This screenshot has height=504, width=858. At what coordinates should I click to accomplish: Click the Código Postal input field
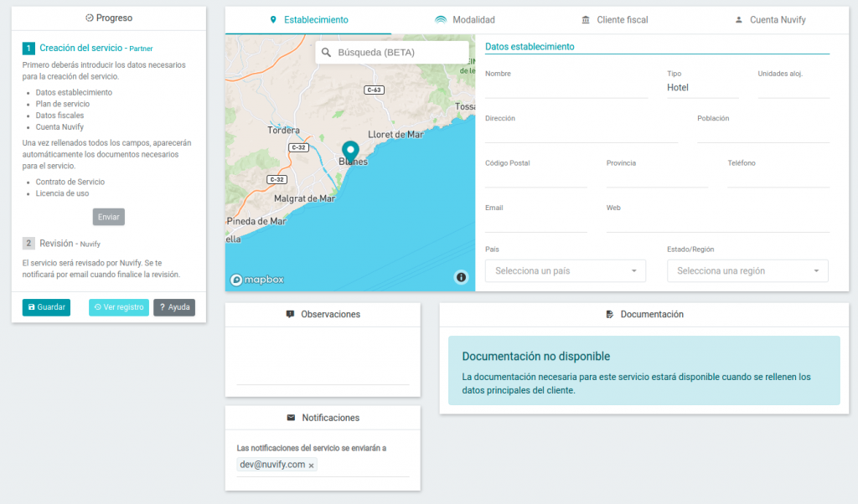tap(535, 178)
